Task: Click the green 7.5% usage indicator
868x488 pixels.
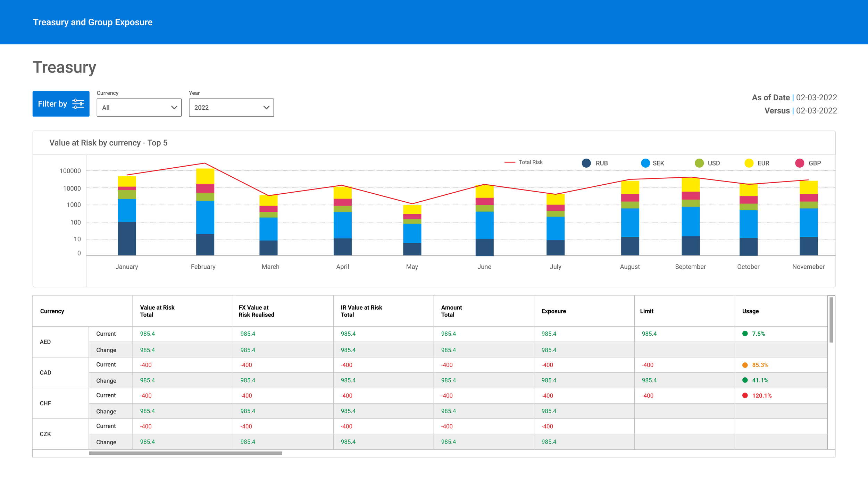Action: point(745,334)
